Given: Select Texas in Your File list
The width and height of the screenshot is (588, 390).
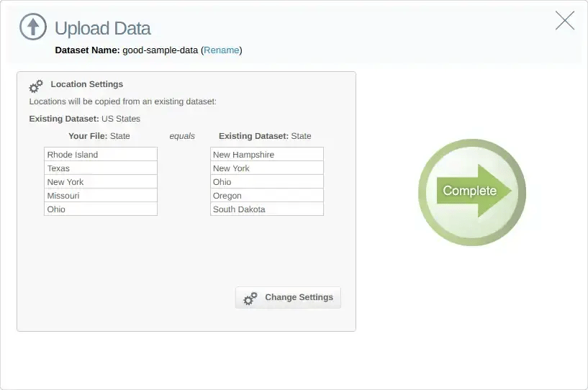Looking at the screenshot, I should click(101, 168).
